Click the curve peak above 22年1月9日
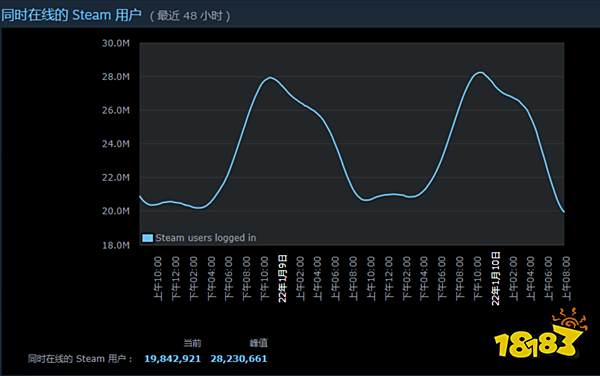The width and height of the screenshot is (600, 376). [271, 78]
